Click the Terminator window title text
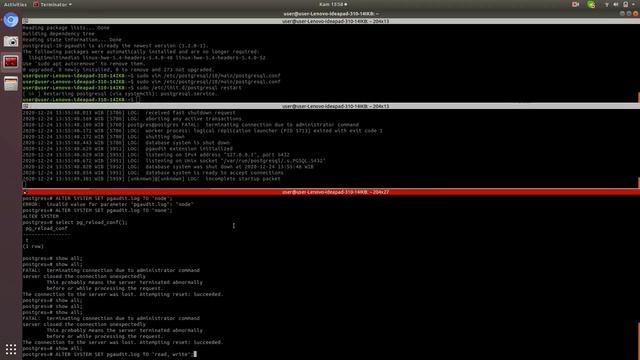 [331, 14]
